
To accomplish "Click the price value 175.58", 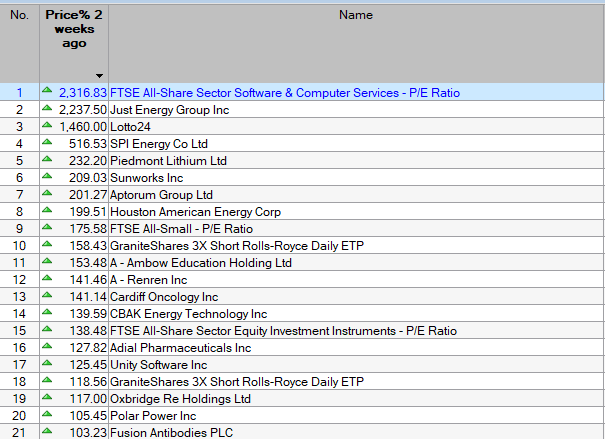I will coord(88,228).
